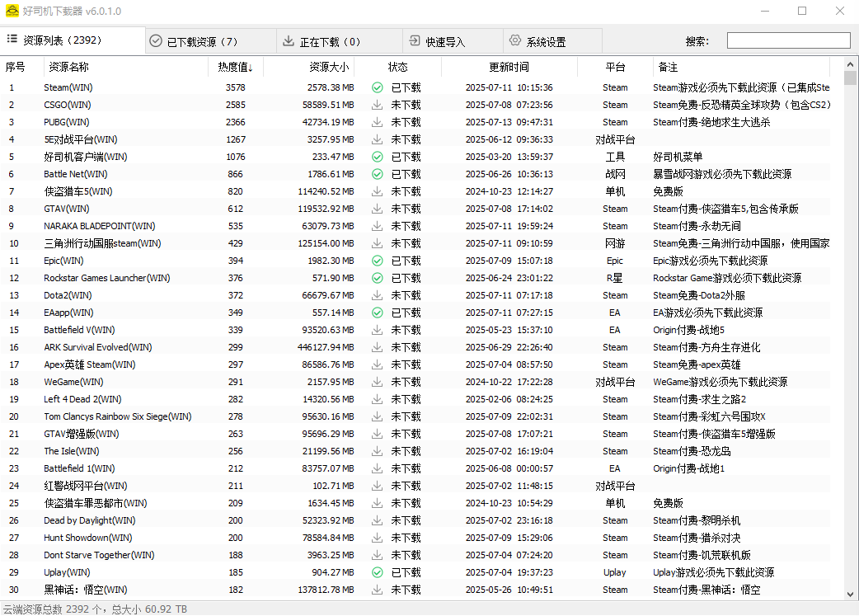
Task: Click the green checkmark for 好司机客户端(WIN)
Action: coord(377,157)
